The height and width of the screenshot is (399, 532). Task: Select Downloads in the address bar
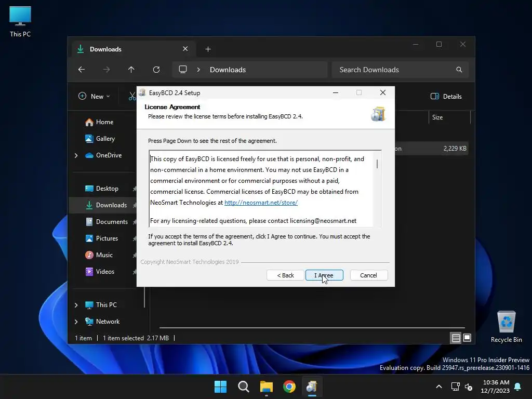(228, 70)
